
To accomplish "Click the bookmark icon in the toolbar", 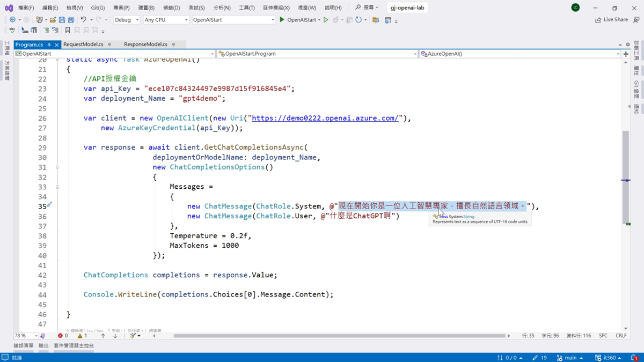I will click(68, 31).
